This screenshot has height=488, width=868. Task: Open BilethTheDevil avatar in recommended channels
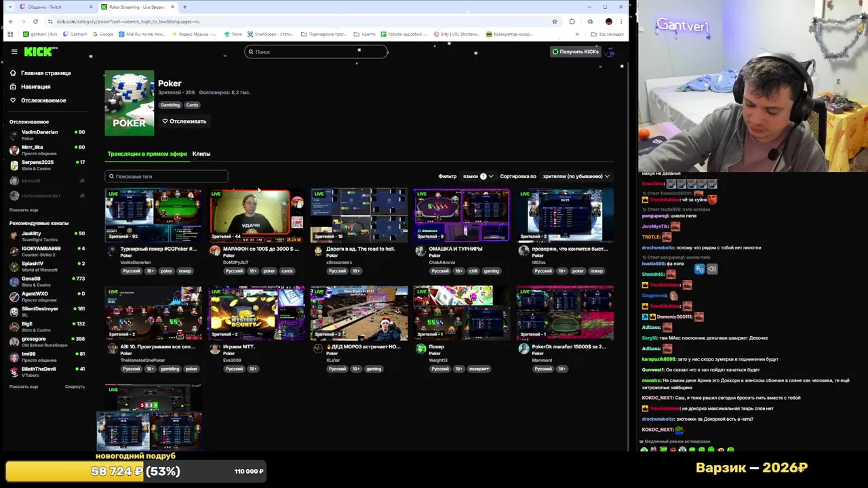pyautogui.click(x=14, y=371)
